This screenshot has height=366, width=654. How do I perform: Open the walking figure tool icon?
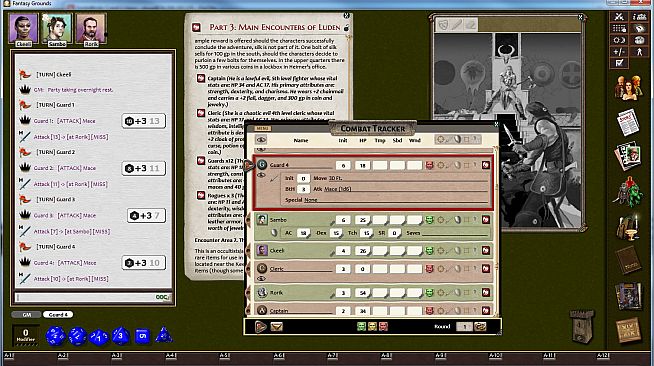pos(639,52)
